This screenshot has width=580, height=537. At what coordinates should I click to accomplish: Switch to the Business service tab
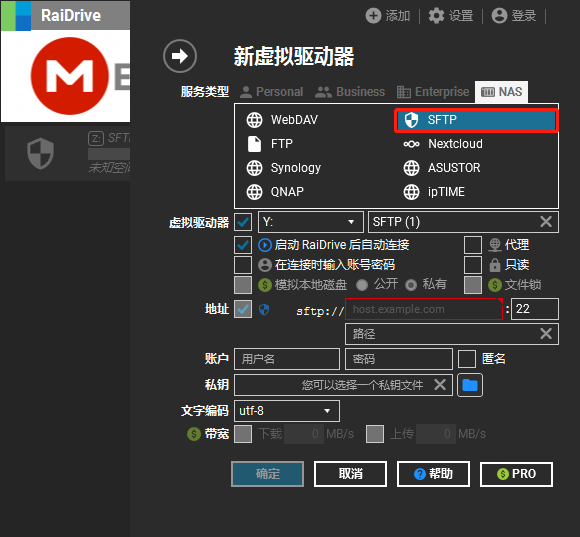(x=350, y=92)
